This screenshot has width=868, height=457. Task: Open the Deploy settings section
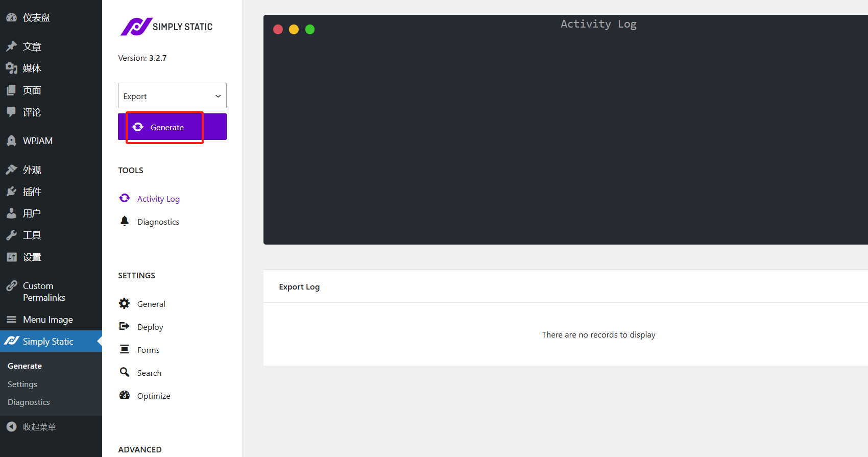150,327
